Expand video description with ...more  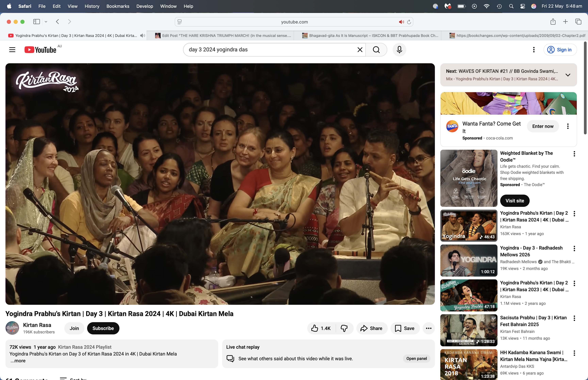(18, 360)
